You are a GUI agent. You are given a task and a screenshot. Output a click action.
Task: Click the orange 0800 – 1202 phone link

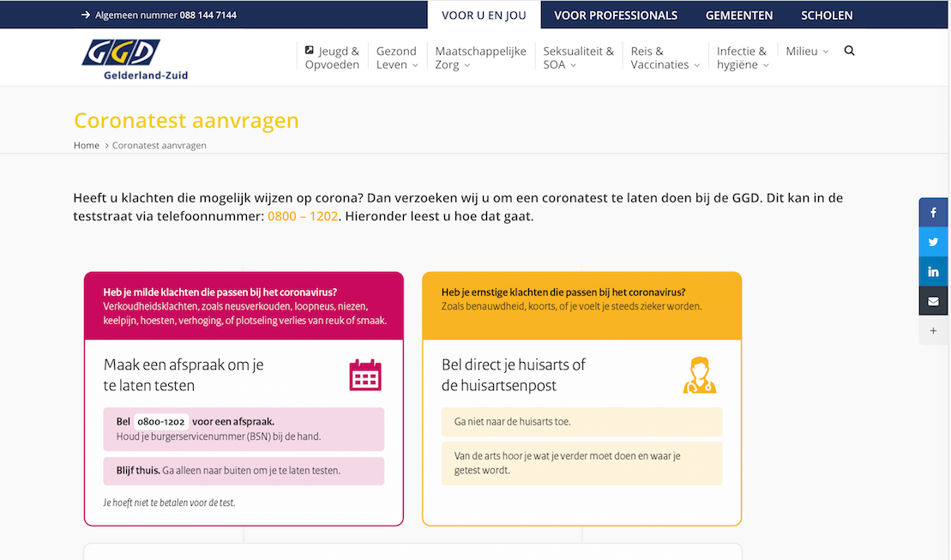point(303,216)
